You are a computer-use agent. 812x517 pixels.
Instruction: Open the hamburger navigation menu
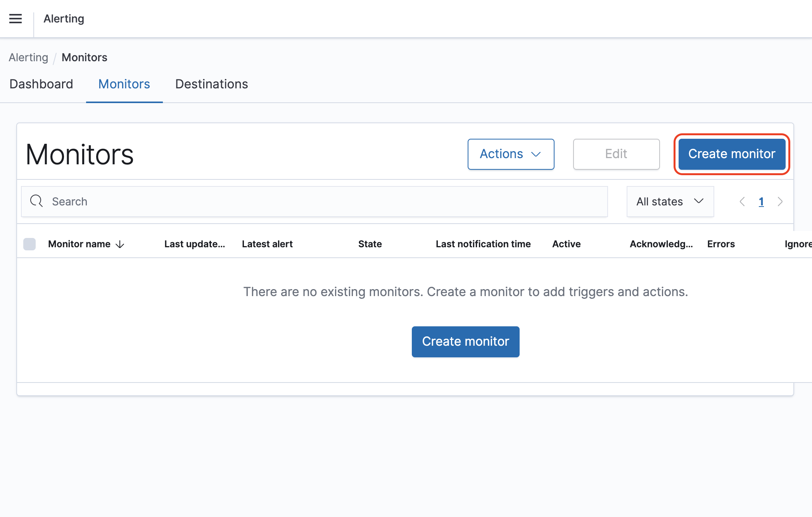[16, 19]
